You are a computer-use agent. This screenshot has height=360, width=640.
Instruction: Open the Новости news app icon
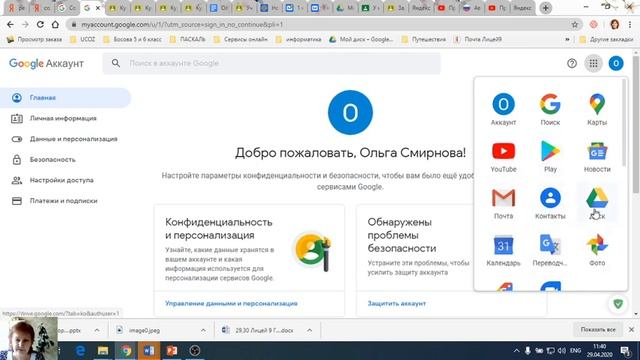597,156
